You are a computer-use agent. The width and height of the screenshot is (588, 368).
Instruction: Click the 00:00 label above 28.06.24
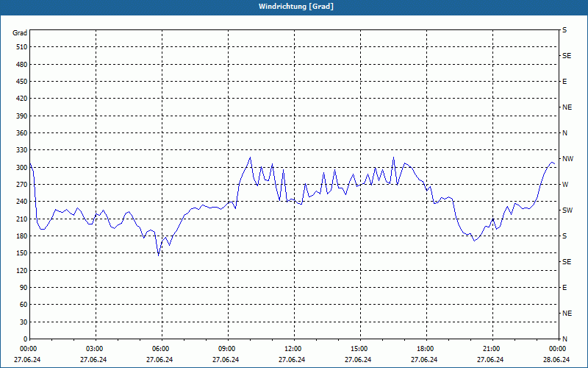click(x=558, y=348)
